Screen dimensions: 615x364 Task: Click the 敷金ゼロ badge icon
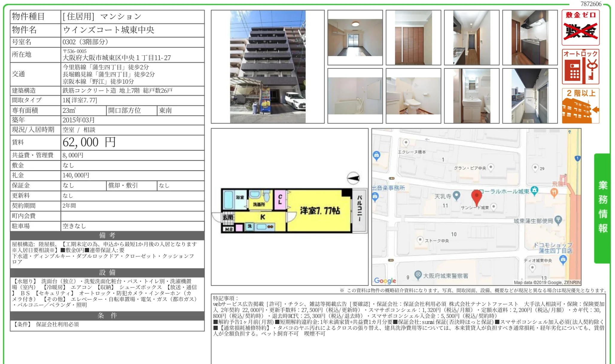tap(580, 28)
